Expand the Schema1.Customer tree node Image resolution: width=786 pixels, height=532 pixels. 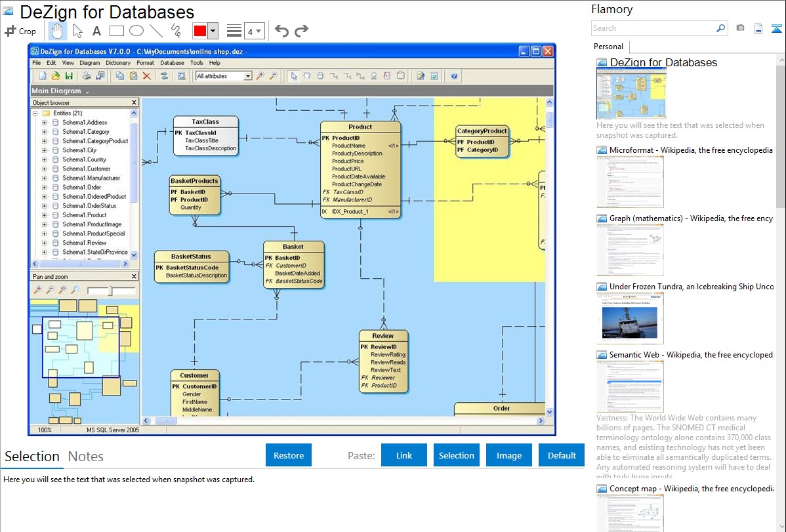(x=44, y=169)
